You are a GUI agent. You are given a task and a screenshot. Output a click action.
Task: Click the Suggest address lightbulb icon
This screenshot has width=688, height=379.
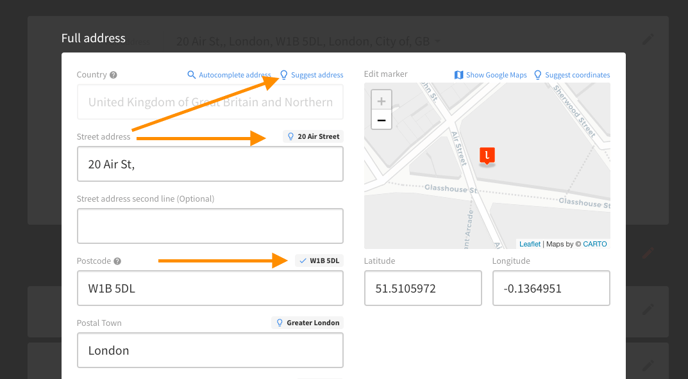[x=284, y=75]
